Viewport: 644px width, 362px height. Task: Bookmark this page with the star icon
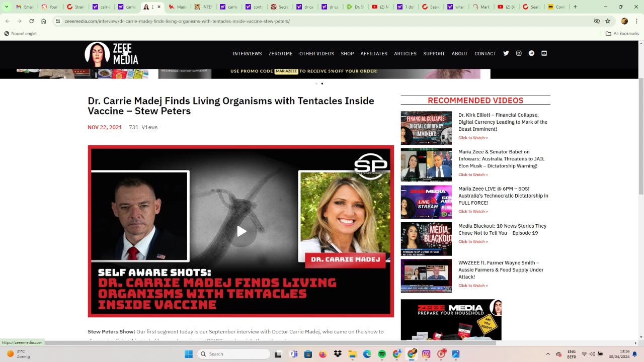pyautogui.click(x=608, y=21)
